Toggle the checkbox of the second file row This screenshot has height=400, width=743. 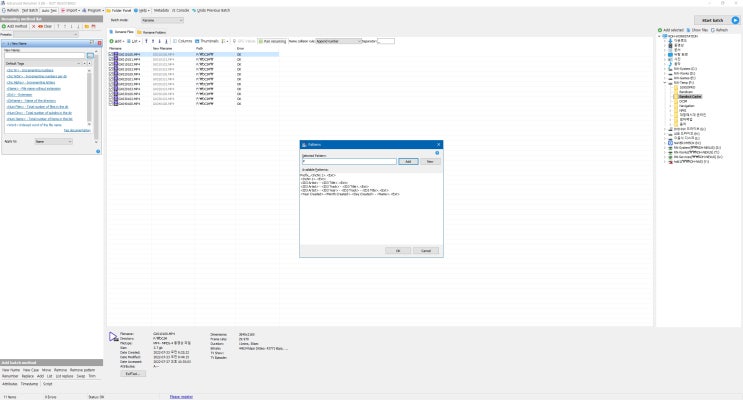coord(111,59)
